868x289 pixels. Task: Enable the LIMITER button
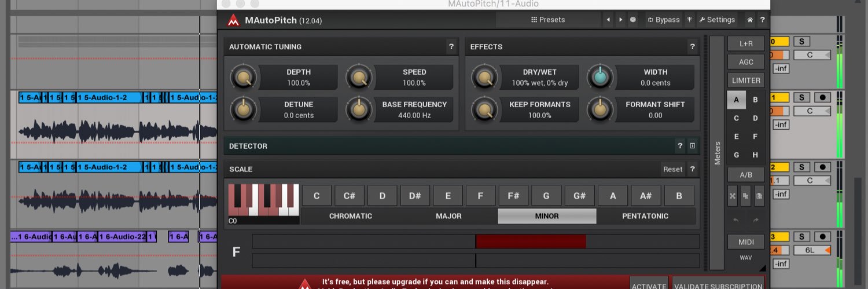point(746,81)
